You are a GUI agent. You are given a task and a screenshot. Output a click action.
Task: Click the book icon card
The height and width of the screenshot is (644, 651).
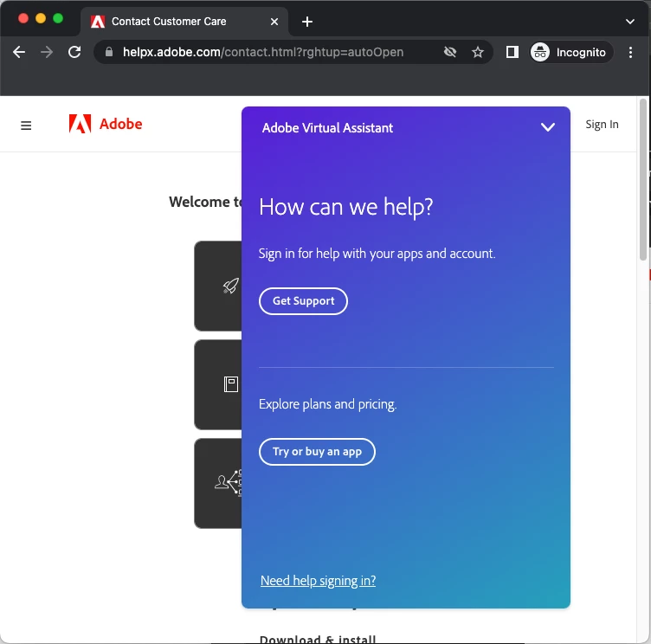point(218,384)
